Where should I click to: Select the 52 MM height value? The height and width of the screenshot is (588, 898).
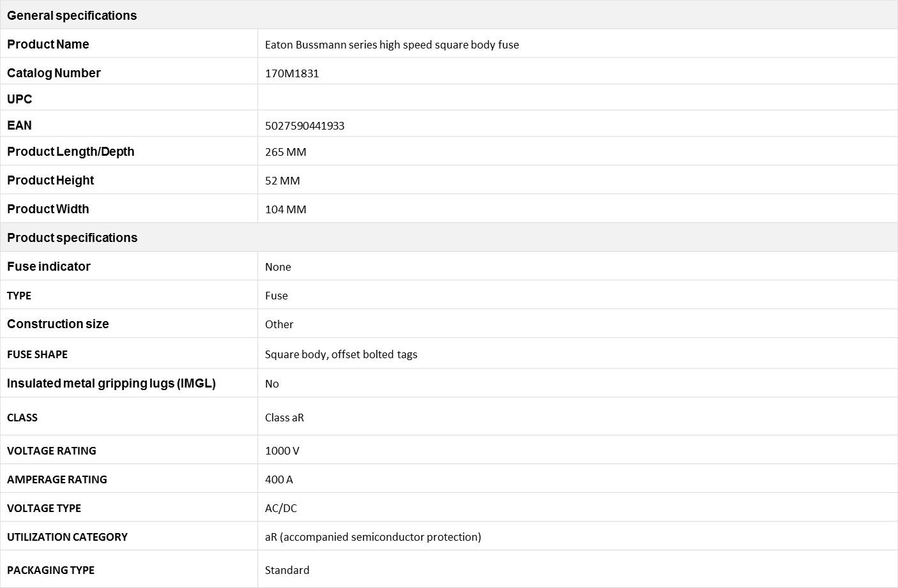[x=282, y=181]
